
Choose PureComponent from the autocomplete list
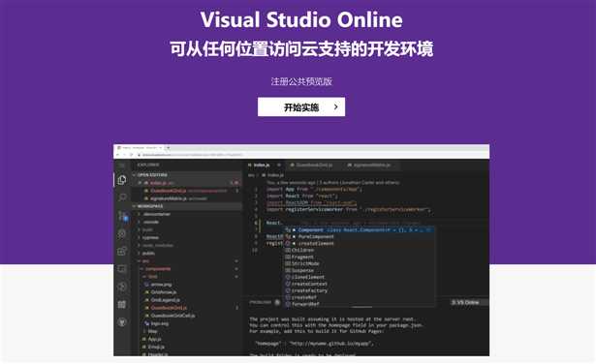tap(360, 237)
